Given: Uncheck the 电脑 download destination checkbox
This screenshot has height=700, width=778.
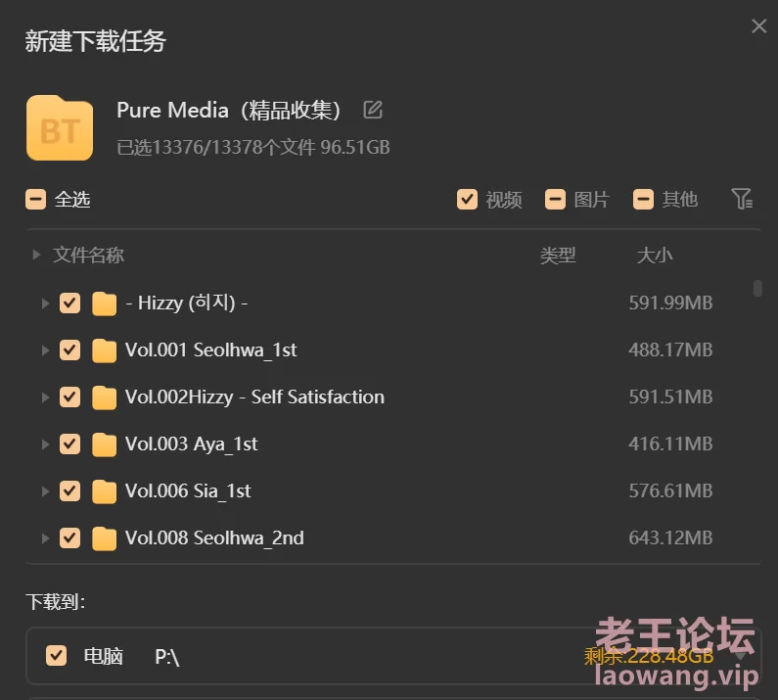Looking at the screenshot, I should point(56,655).
